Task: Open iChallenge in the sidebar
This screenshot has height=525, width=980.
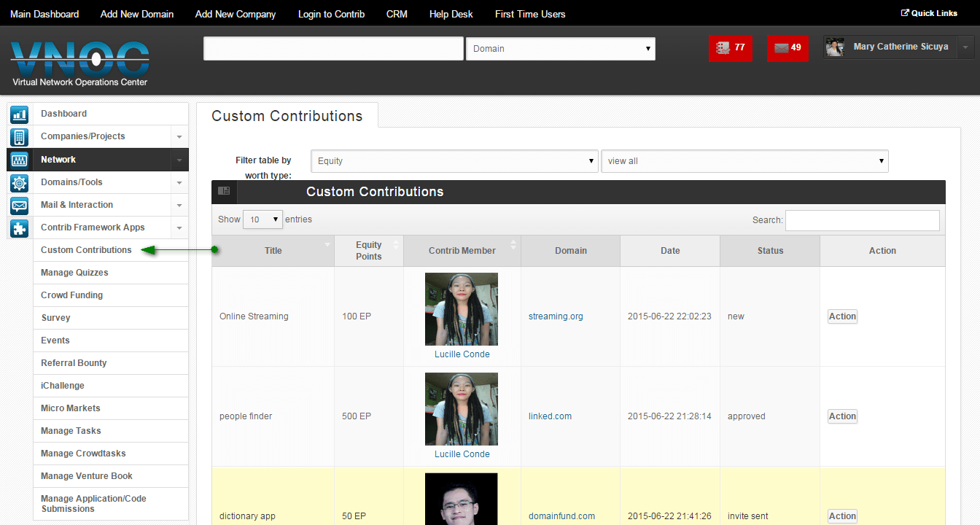Action: (111, 386)
